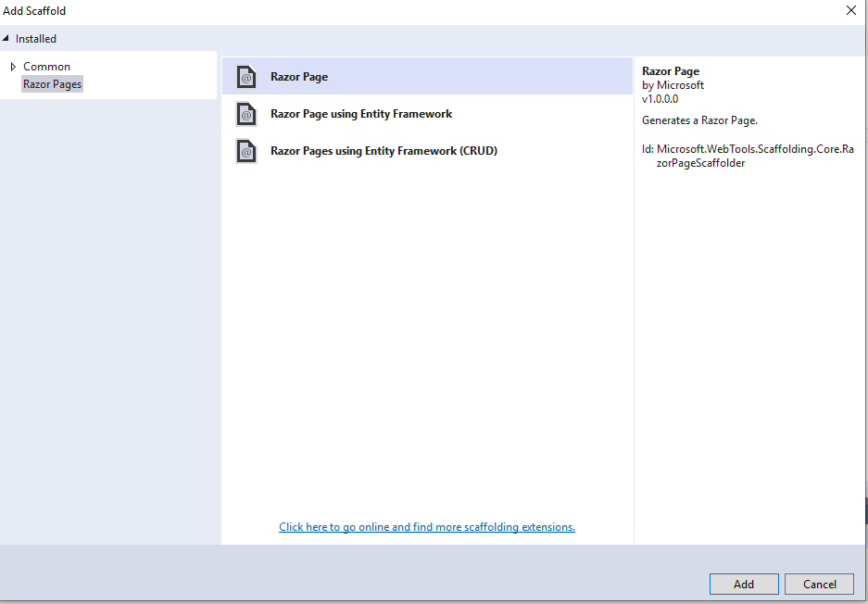Image resolution: width=868 pixels, height=604 pixels.
Task: Click the v1.0.0.0 version text
Action: (660, 99)
